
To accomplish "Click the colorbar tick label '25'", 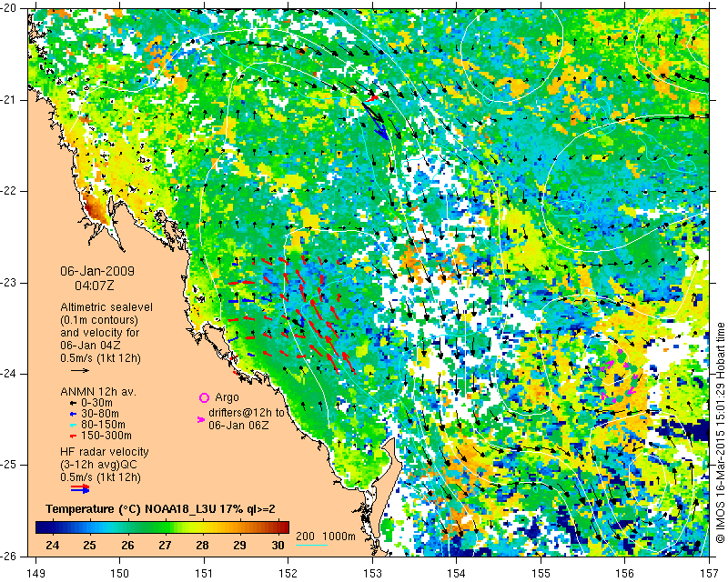I will coord(89,545).
